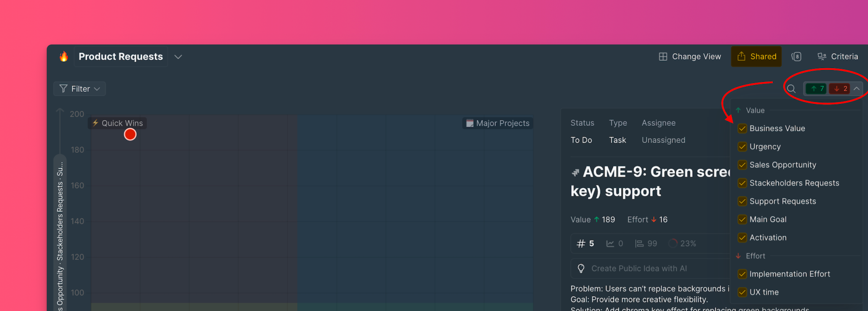Select the Quick Wins quadrant label

tap(118, 123)
